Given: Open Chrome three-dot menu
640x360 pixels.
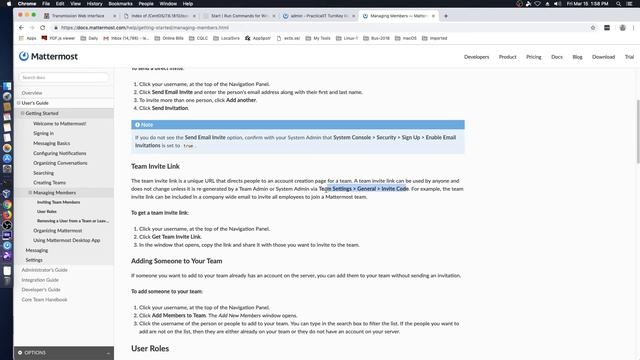Looking at the screenshot, I should 633,28.
